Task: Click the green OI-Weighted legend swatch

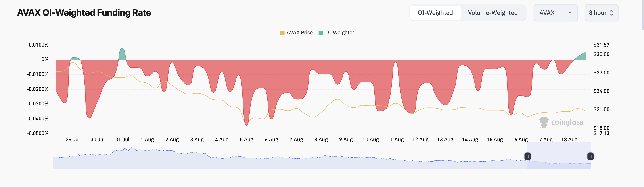Action: coord(321,33)
